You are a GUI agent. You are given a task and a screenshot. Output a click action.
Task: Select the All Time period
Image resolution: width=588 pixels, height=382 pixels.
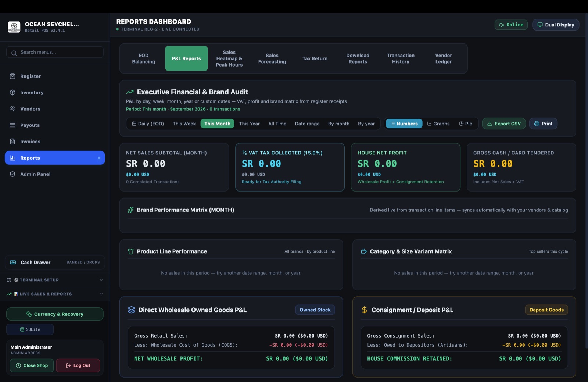coord(277,124)
